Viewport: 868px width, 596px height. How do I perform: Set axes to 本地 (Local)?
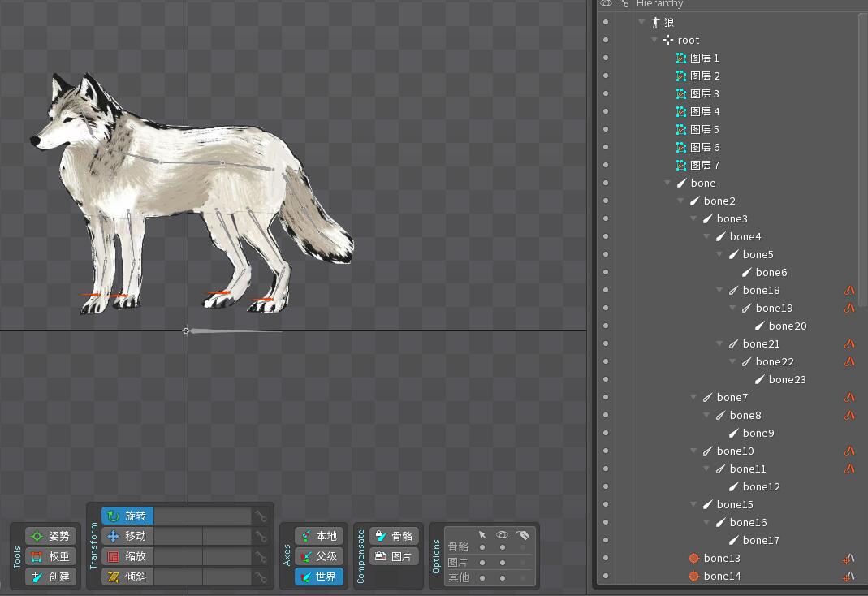(x=318, y=536)
